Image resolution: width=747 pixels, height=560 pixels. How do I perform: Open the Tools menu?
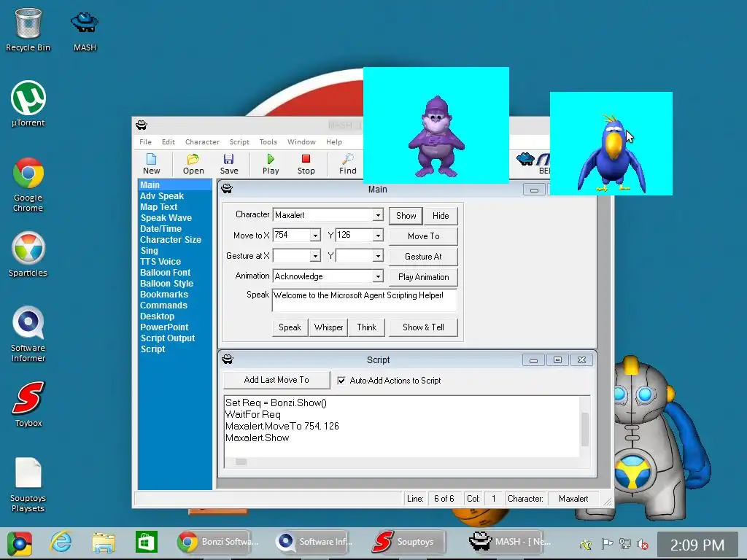(x=268, y=142)
